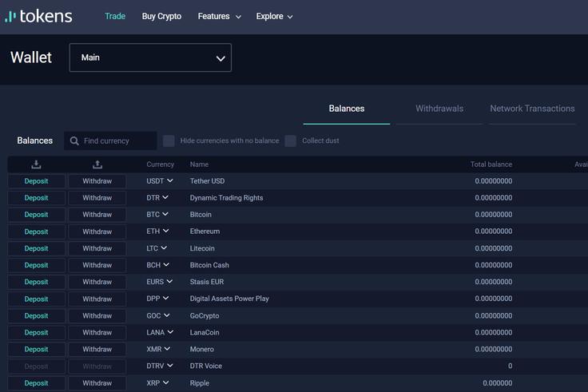Withdraw Tether USD
Image resolution: width=588 pixels, height=392 pixels.
[x=97, y=181]
